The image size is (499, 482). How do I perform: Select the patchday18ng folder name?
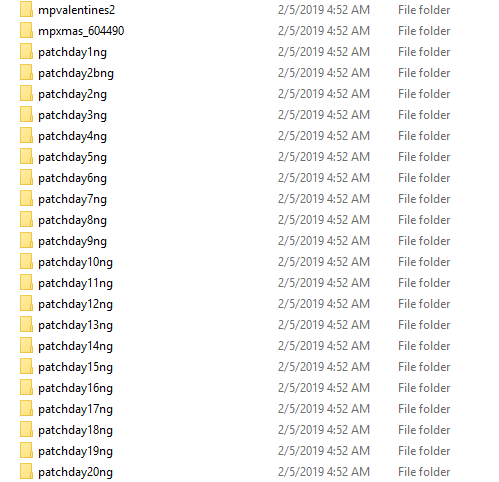(x=75, y=430)
